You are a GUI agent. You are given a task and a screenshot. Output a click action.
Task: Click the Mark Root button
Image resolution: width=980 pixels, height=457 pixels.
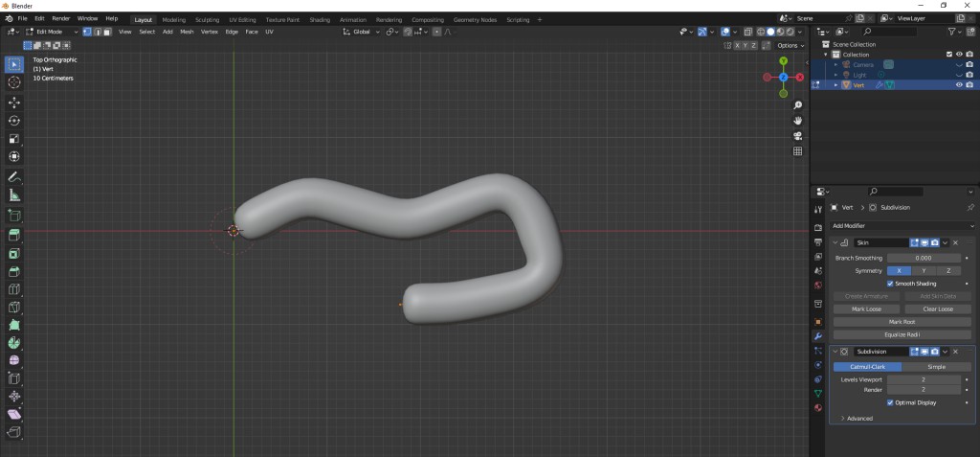(902, 322)
